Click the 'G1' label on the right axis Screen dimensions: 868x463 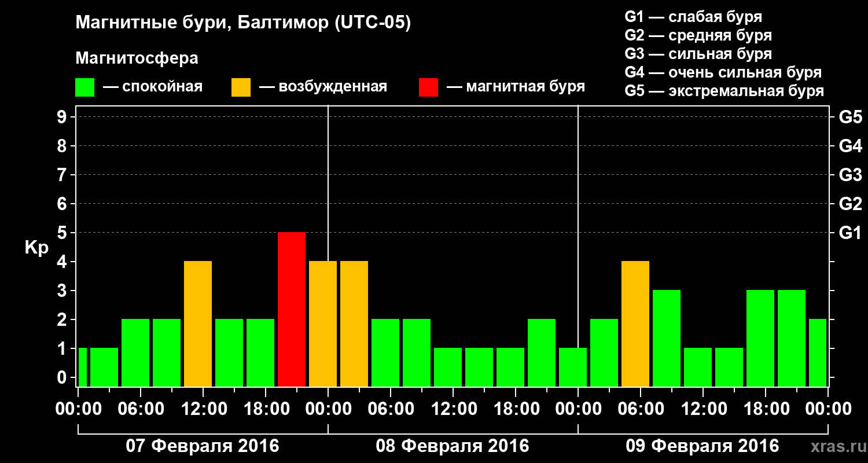tap(851, 233)
